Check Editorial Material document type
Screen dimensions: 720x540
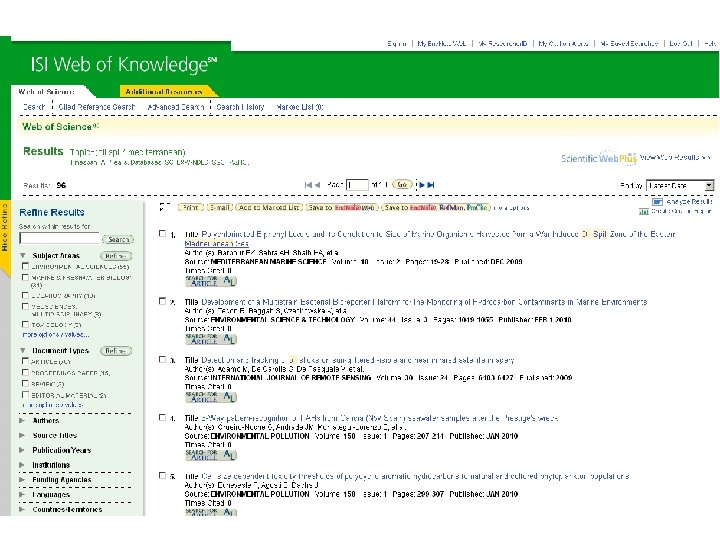pyautogui.click(x=25, y=394)
